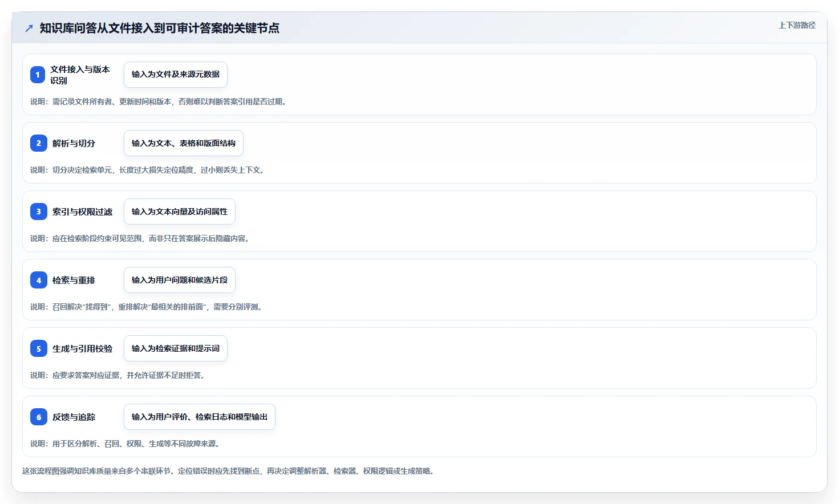The image size is (839, 504).
Task: Click the 输入为文本、表格和版面结构 chip
Action: click(184, 143)
